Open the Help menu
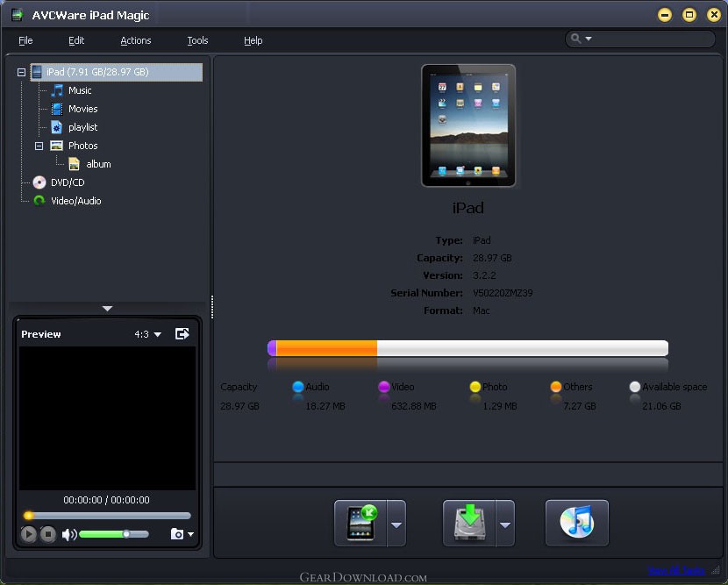 [x=253, y=40]
